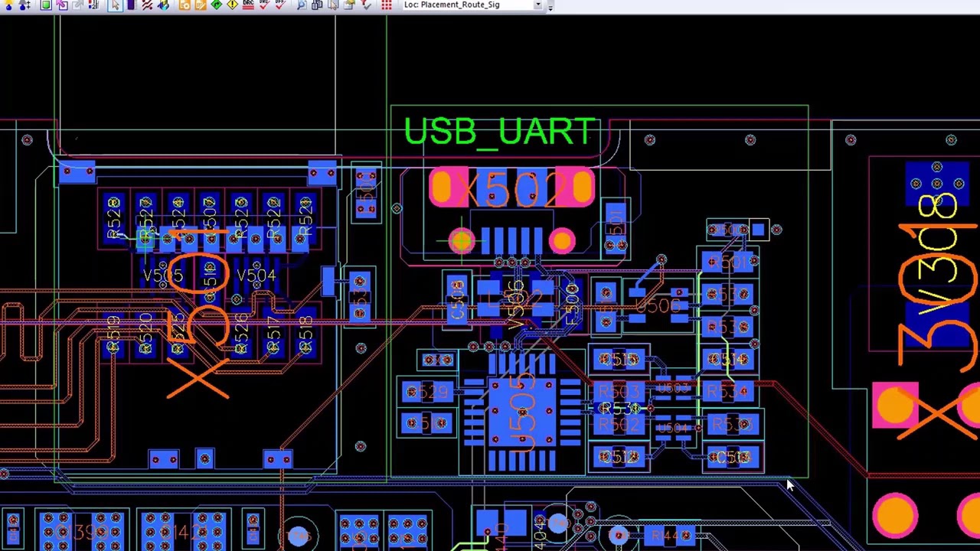The width and height of the screenshot is (980, 551).
Task: Click the second orange document icon
Action: [201, 5]
